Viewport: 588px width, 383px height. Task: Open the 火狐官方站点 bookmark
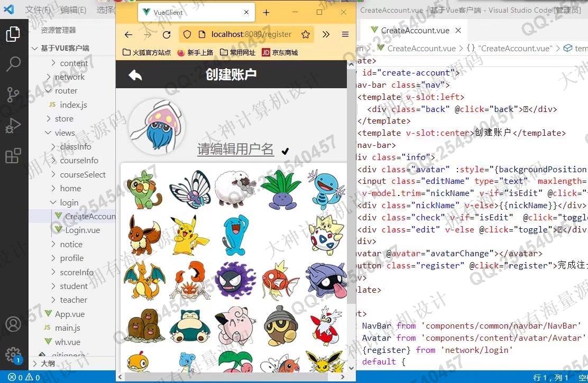[x=146, y=52]
